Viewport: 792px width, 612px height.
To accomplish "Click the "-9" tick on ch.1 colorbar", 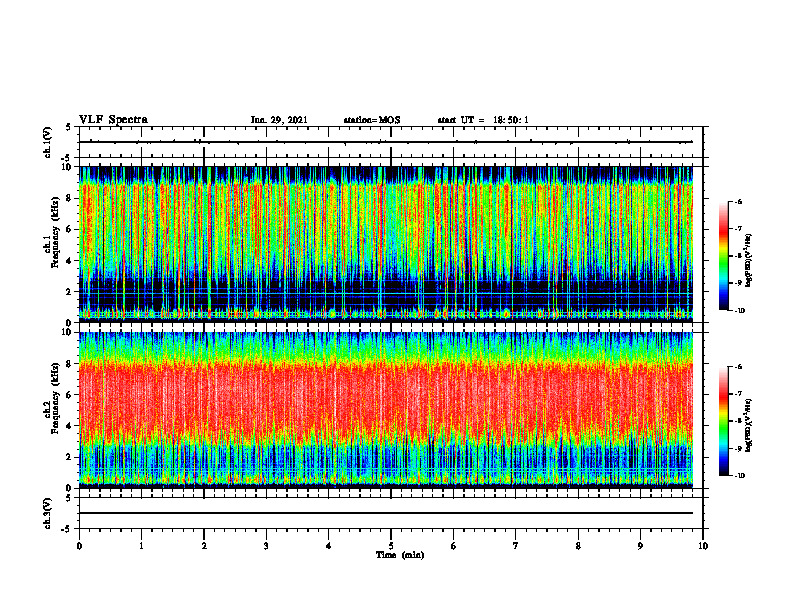I will (x=739, y=283).
